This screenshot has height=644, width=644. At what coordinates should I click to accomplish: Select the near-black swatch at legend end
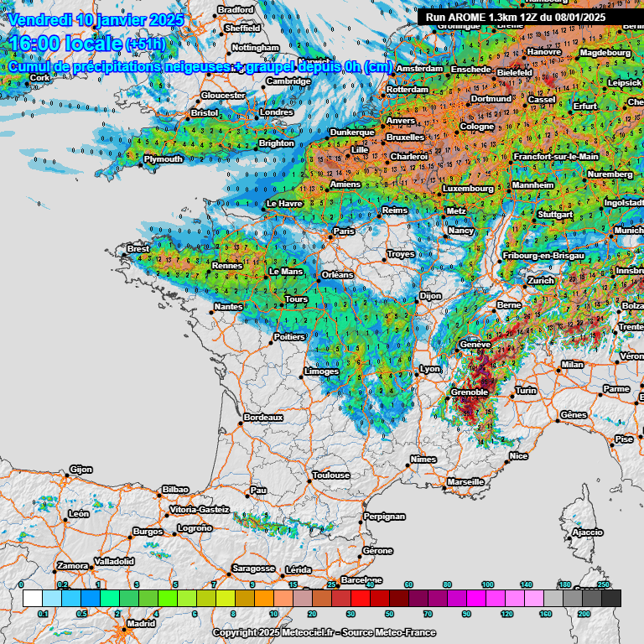coord(611,598)
